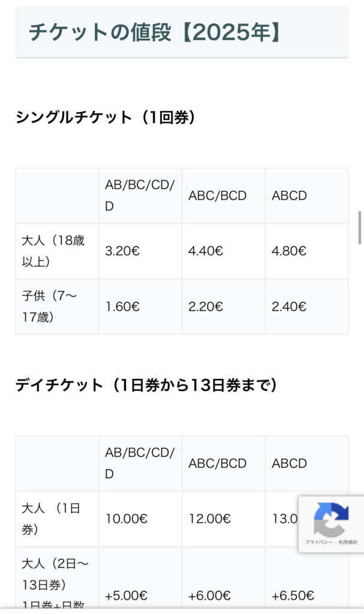Viewport: 364px width, 614px height.
Task: Click the 2.20€ child price cell
Action: point(224,306)
